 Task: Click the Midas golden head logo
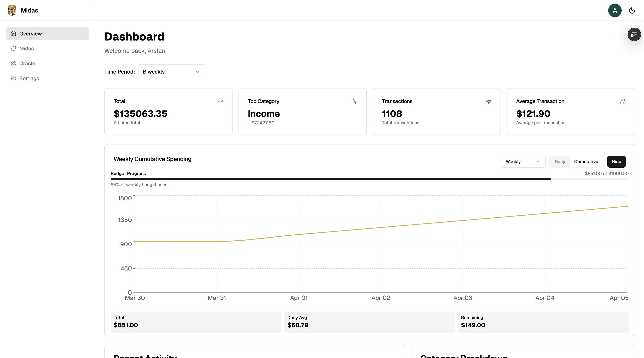12,10
